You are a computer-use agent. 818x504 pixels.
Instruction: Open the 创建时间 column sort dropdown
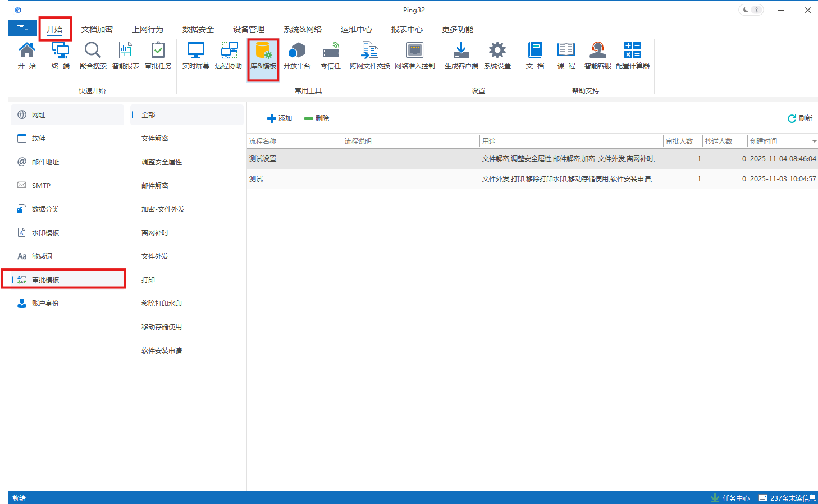(x=814, y=141)
